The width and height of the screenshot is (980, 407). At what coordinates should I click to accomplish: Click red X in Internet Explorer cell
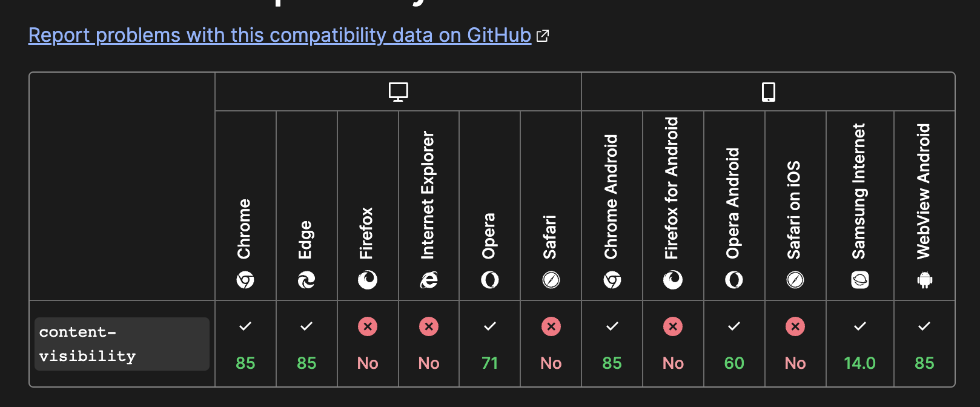tap(429, 327)
